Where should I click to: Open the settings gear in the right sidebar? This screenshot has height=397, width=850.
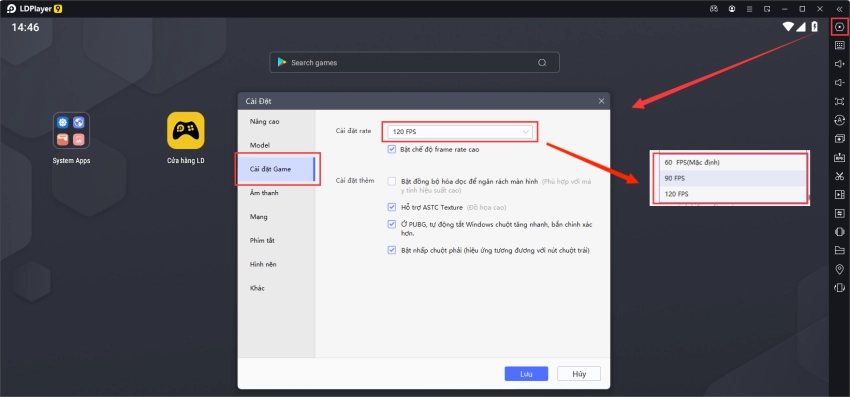coord(840,27)
